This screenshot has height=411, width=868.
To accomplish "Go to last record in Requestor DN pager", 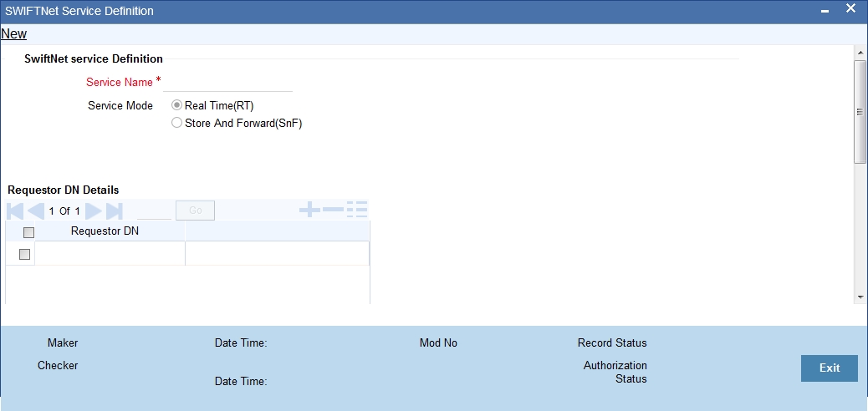I will (114, 211).
